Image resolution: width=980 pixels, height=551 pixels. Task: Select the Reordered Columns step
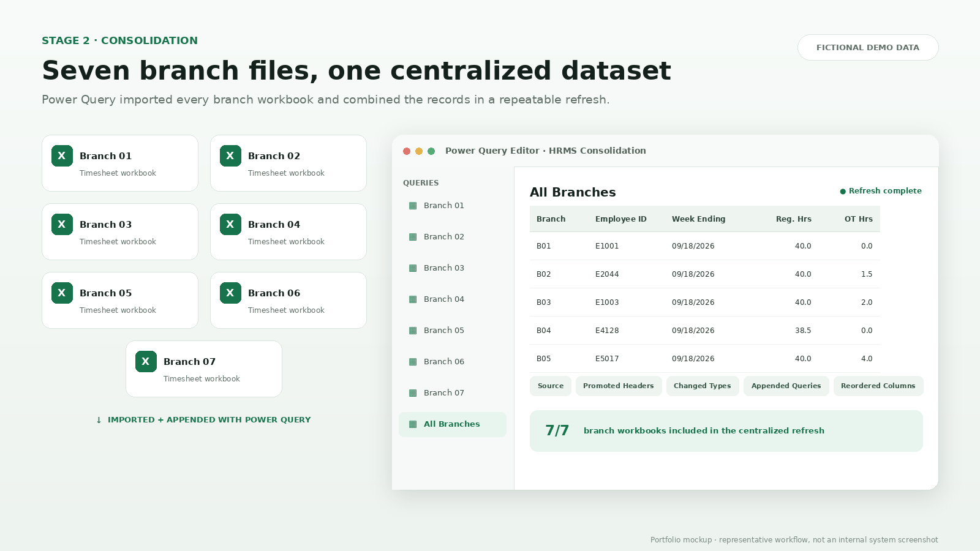(x=878, y=386)
